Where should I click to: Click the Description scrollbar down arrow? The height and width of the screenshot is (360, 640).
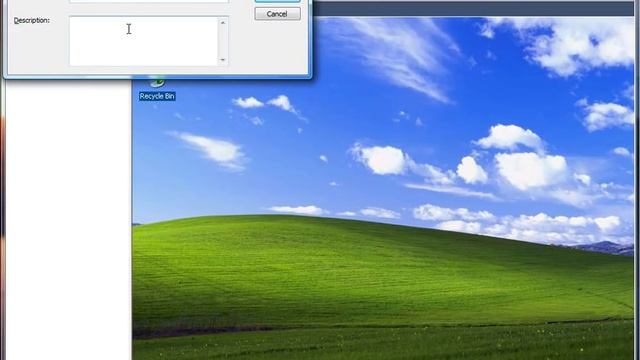[223, 60]
